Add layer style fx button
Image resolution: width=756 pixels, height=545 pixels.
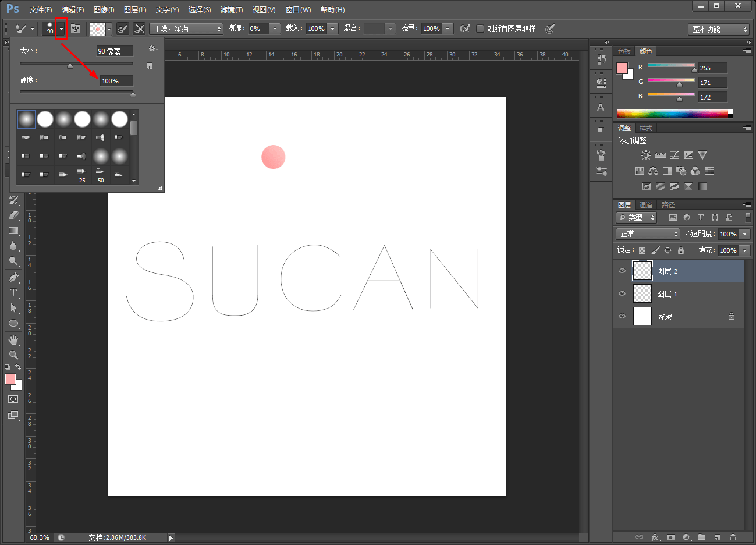point(655,537)
